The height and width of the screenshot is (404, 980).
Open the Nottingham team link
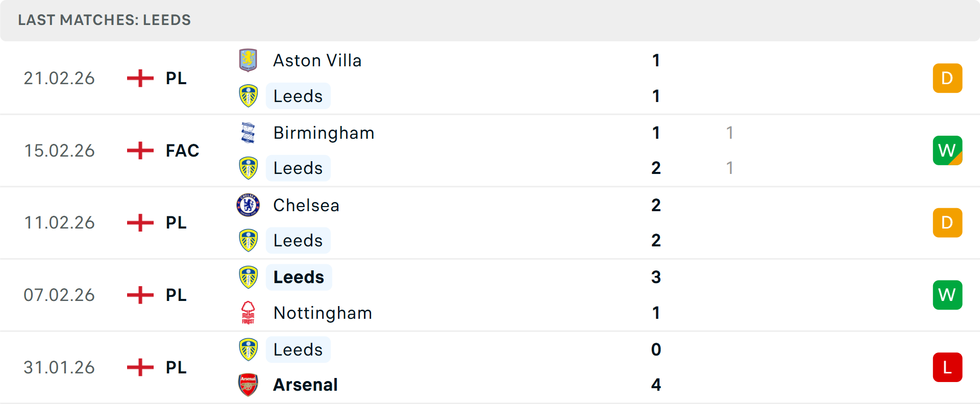pyautogui.click(x=323, y=313)
